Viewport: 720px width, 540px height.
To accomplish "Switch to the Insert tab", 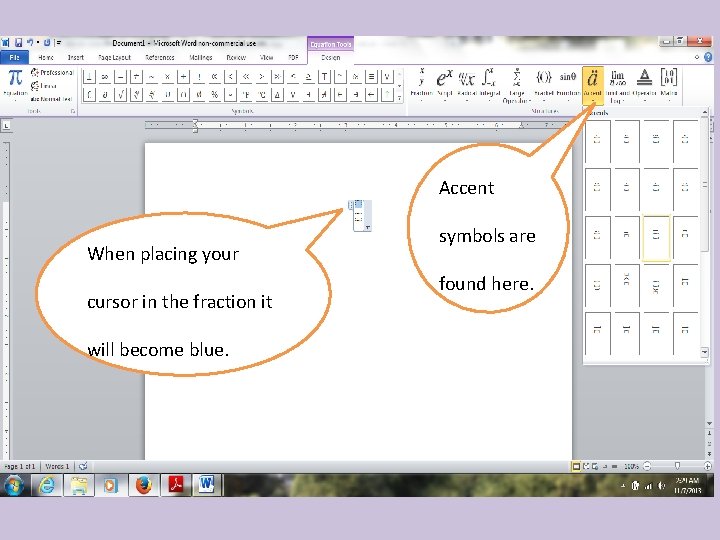I will [x=76, y=57].
